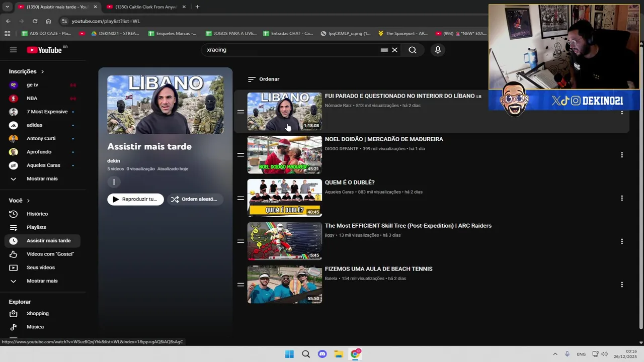Open the 7 Most Expensive channel

(x=42, y=112)
